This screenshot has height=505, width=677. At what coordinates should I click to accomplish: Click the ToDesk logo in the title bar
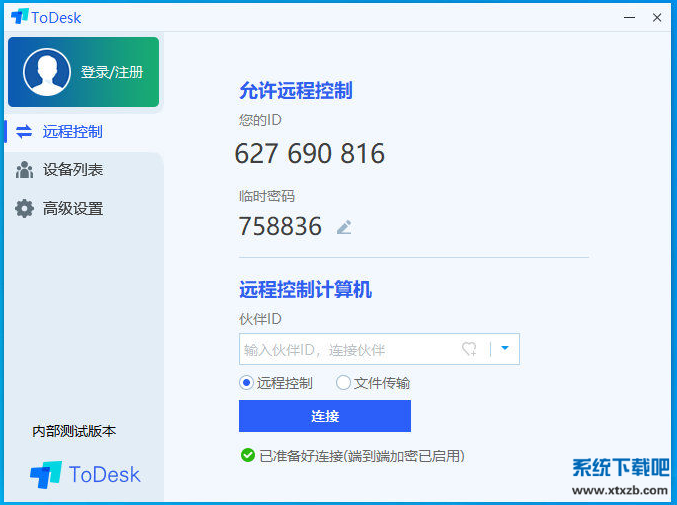19,17
